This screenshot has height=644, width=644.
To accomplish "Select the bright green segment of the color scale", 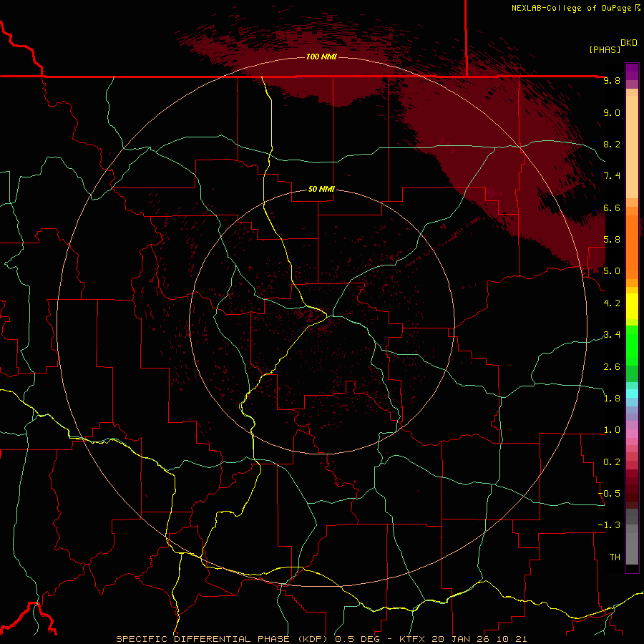I will point(632,346).
